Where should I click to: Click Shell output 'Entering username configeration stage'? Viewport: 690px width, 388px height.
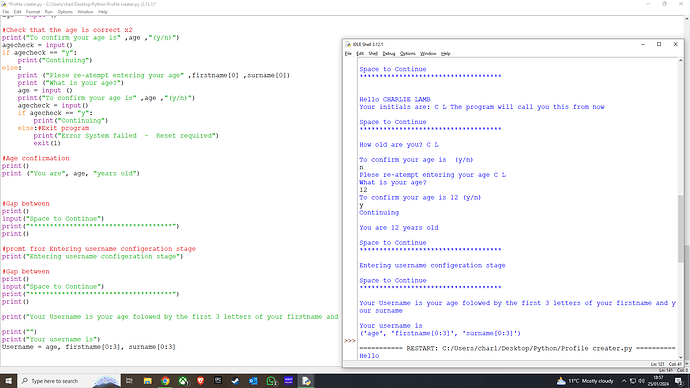coord(432,265)
